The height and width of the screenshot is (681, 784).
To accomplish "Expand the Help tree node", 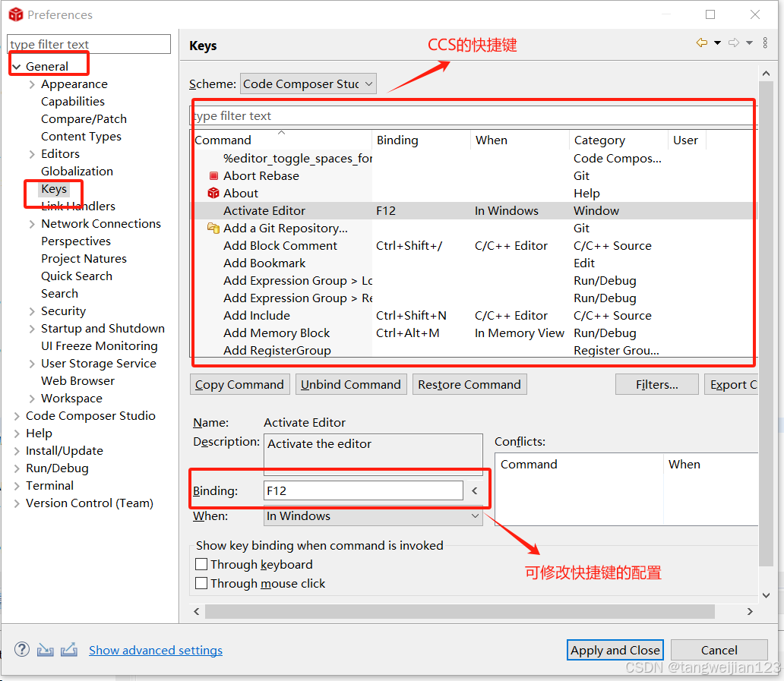I will point(17,434).
